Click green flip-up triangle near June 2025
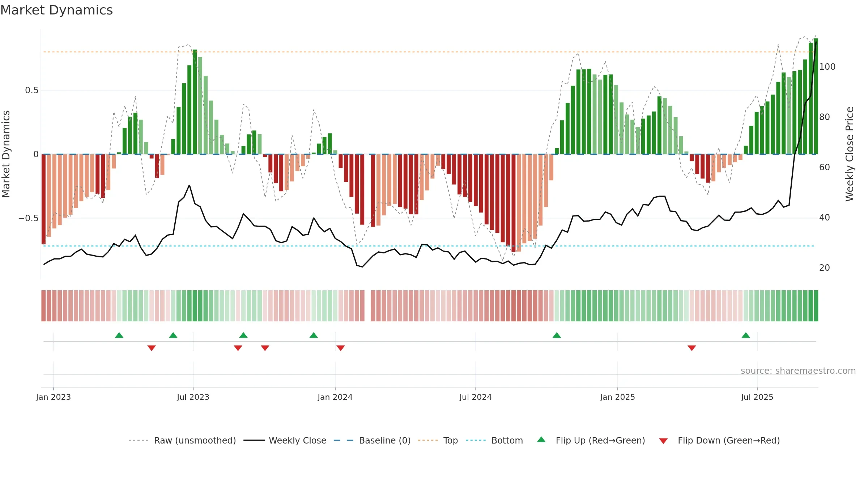Viewport: 868px width, 488px height. [x=746, y=335]
